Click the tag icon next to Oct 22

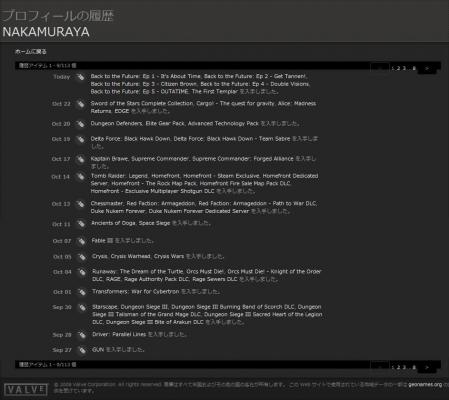point(80,104)
